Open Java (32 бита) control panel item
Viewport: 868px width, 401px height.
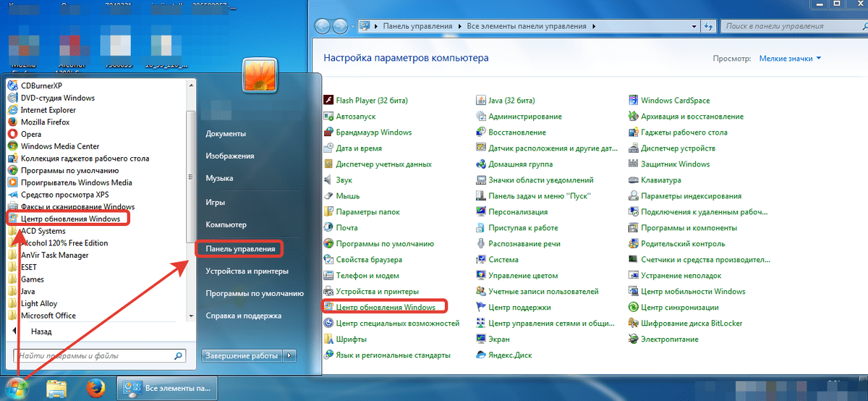505,101
